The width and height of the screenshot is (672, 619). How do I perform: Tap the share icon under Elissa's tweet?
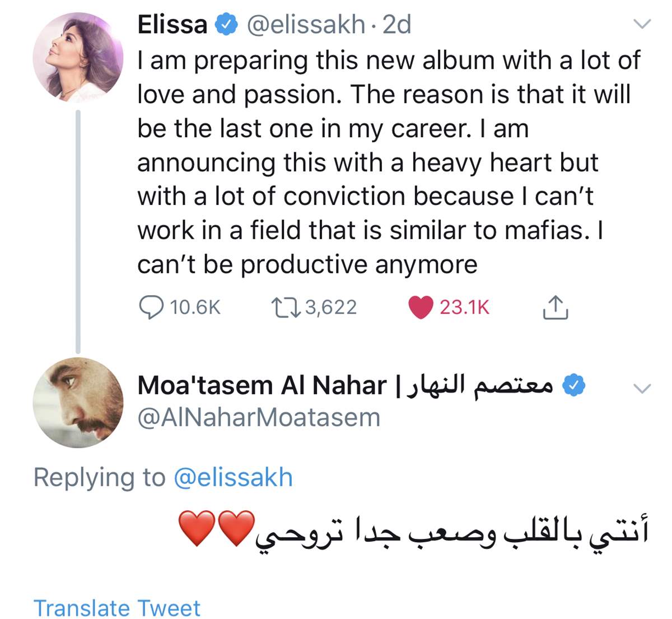coord(555,308)
